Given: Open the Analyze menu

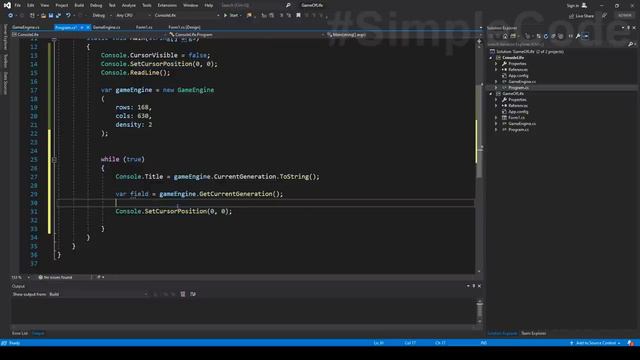Looking at the screenshot, I should (129, 5).
